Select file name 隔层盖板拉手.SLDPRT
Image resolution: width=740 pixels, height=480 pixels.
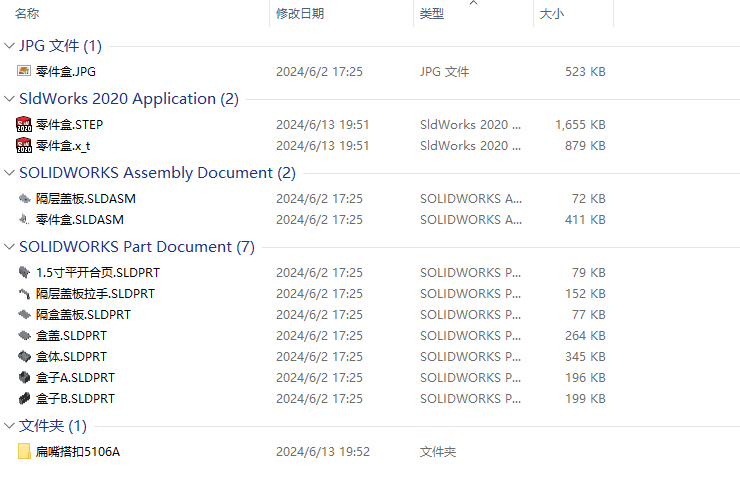pos(95,294)
